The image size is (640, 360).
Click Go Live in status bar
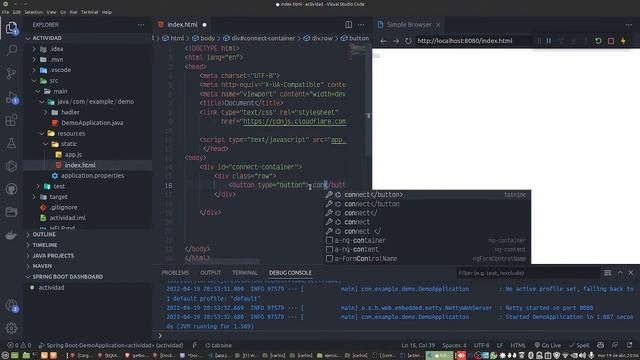547,345
